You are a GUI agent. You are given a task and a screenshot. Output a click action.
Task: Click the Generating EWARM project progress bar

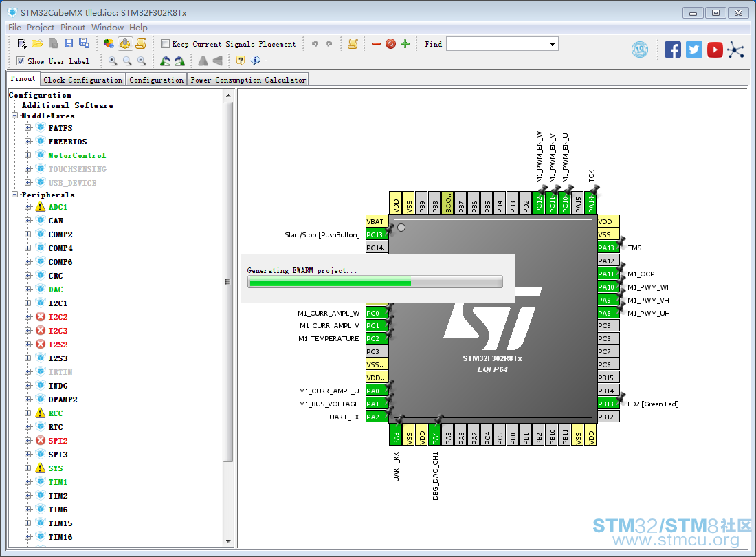tap(375, 282)
